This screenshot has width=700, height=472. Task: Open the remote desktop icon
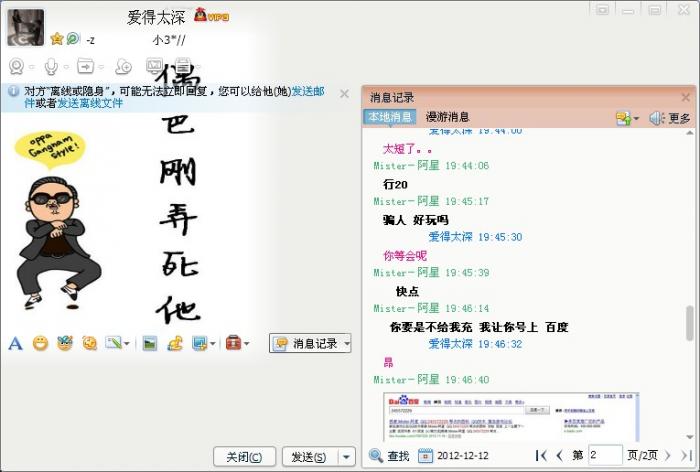click(x=154, y=66)
